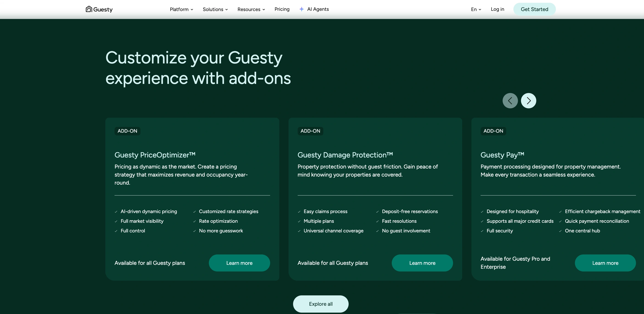Click 'Universal channel coverage' feature text

(333, 231)
